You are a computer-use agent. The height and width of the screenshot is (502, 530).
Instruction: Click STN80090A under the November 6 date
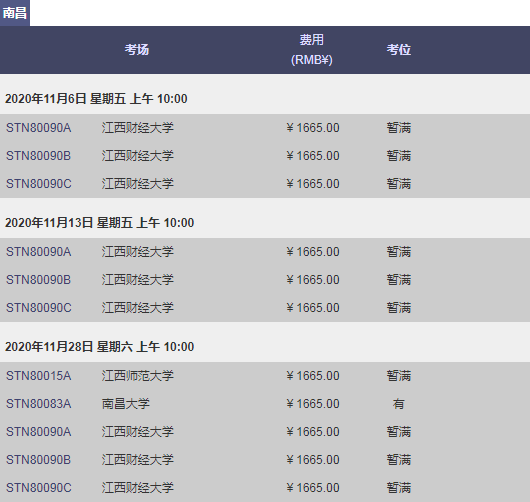pyautogui.click(x=39, y=128)
